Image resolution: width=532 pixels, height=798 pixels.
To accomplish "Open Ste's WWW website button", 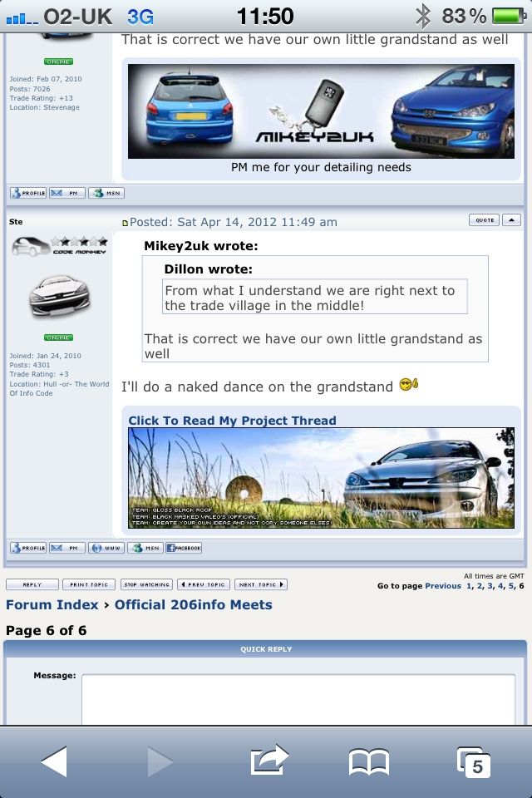I will point(106,548).
